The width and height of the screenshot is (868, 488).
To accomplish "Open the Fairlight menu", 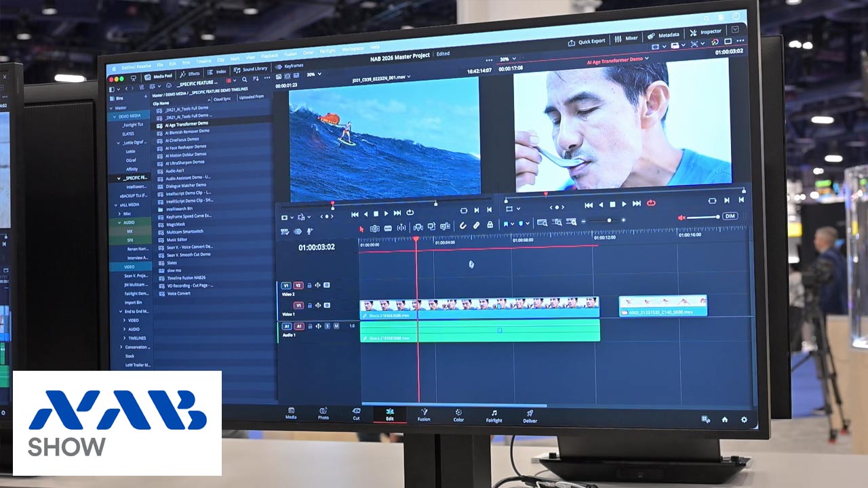I will pyautogui.click(x=327, y=52).
